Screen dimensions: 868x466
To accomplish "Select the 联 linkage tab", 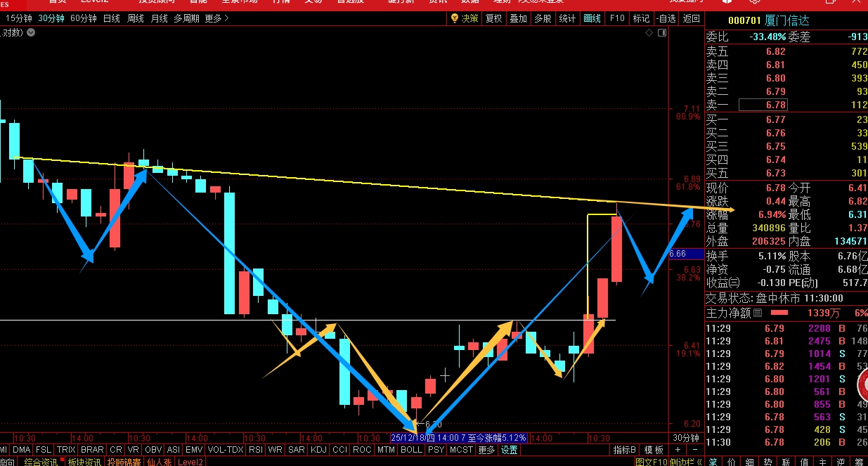I will 786,461.
